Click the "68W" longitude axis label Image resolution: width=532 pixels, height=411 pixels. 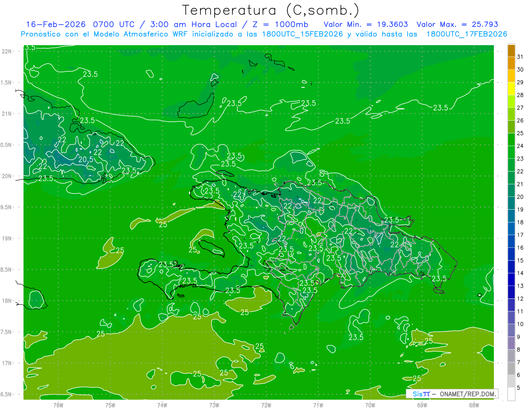[474, 405]
